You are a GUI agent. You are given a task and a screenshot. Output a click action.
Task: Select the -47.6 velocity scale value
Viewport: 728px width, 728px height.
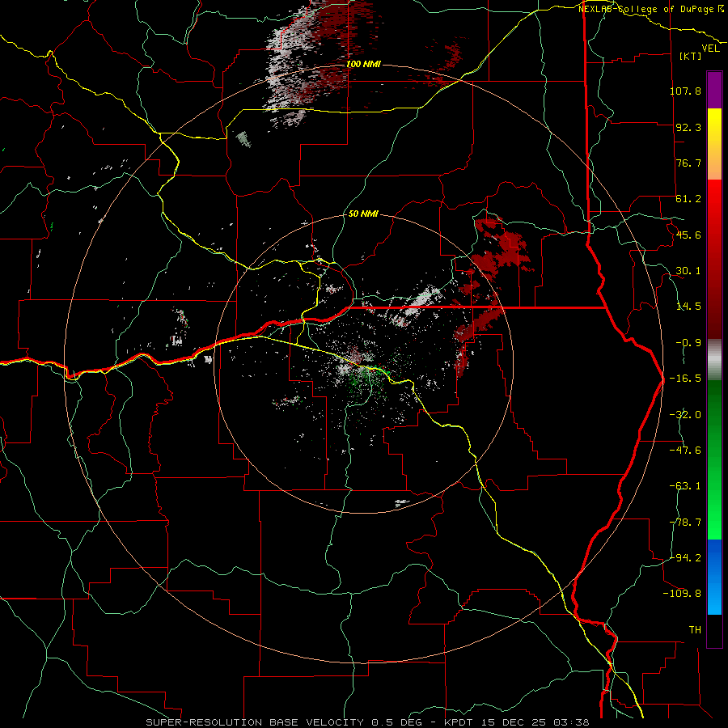685,451
